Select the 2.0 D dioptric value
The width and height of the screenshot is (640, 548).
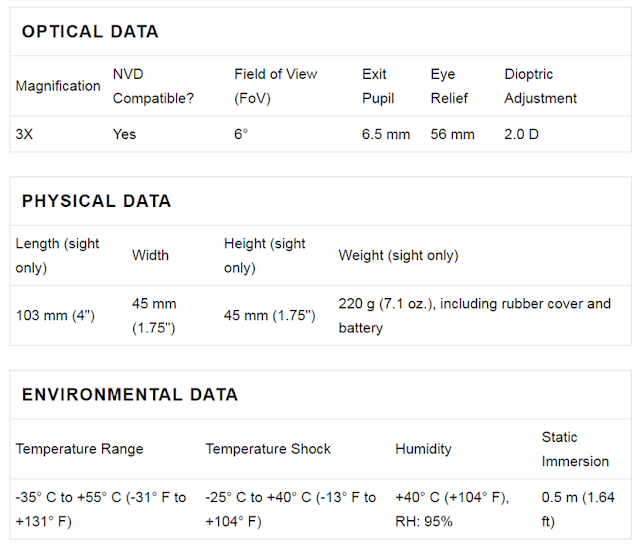click(x=521, y=134)
